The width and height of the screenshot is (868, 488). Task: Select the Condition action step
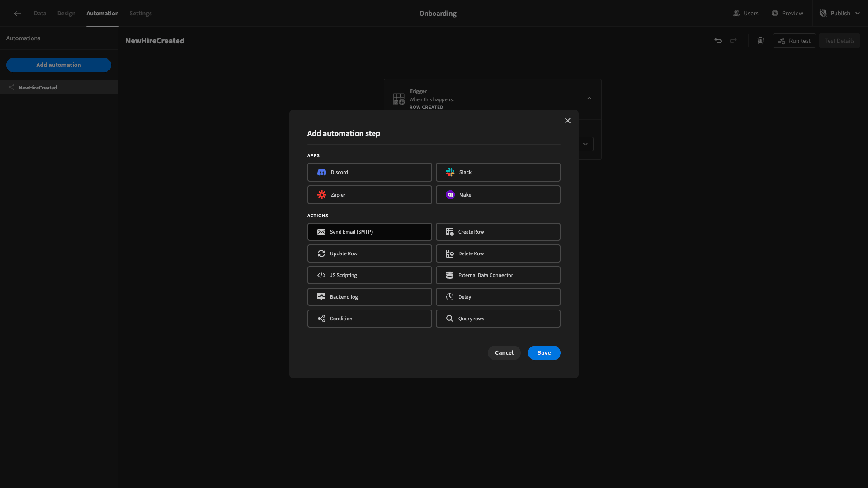click(370, 319)
